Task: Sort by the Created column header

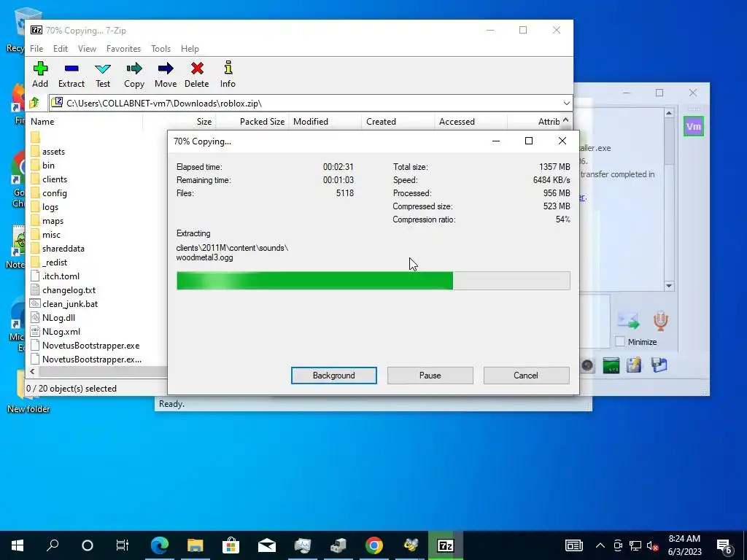Action: coord(398,122)
